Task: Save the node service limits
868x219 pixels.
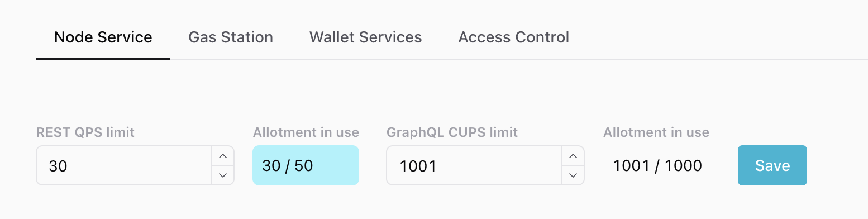Action: point(772,165)
